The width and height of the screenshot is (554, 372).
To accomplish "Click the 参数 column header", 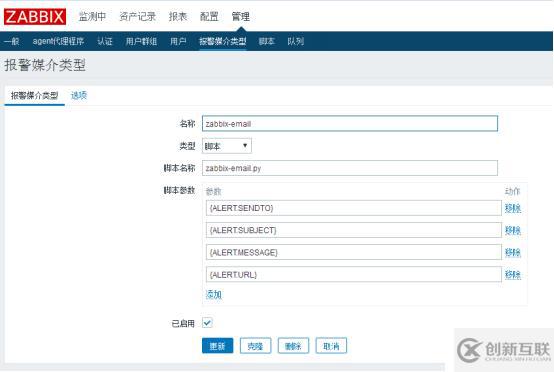I will tap(213, 191).
